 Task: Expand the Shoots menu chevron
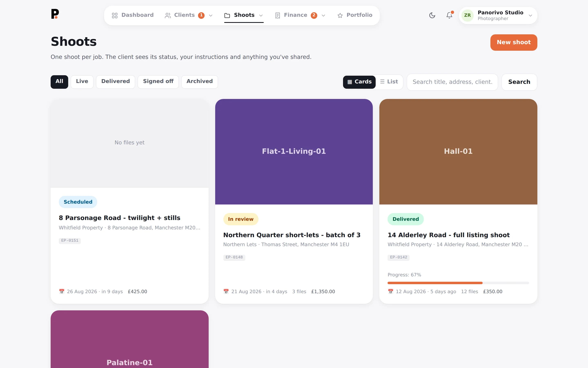point(261,16)
